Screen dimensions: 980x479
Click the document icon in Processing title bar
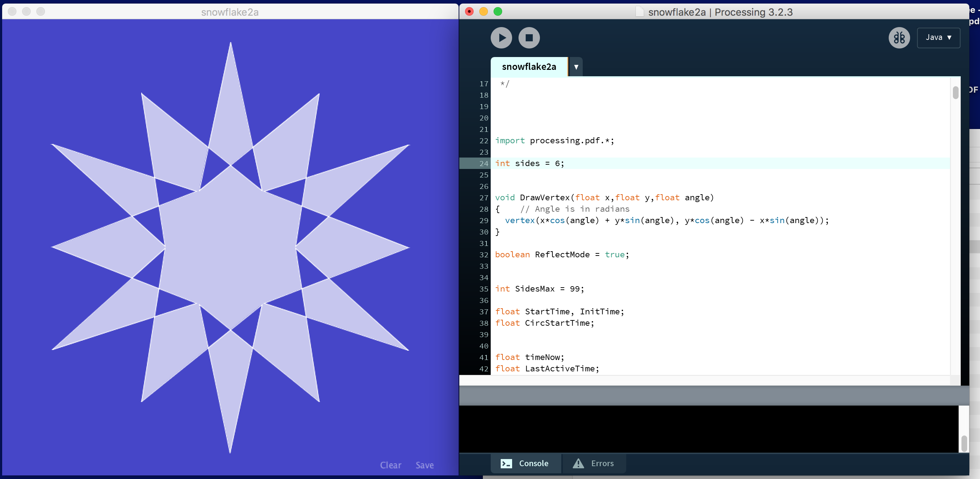639,12
